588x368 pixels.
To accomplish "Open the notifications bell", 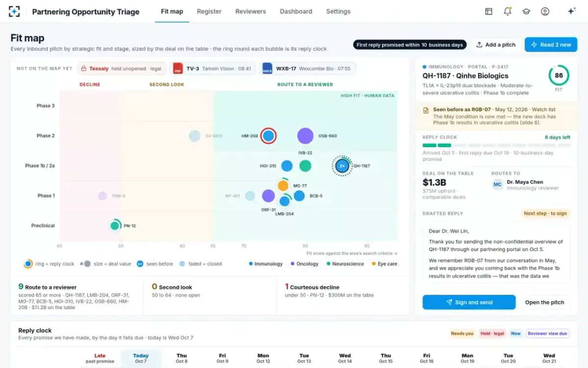I will pos(508,11).
